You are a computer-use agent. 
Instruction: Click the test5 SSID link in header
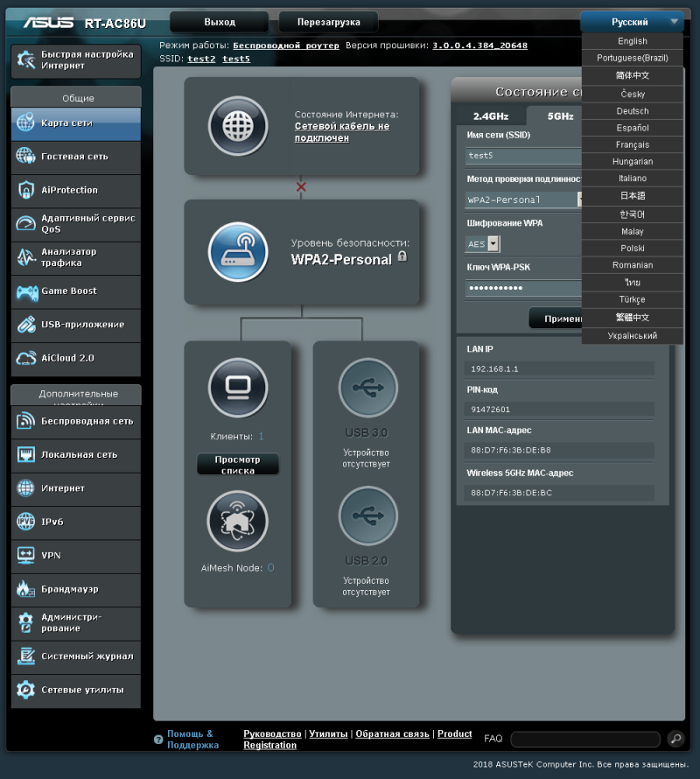point(236,59)
